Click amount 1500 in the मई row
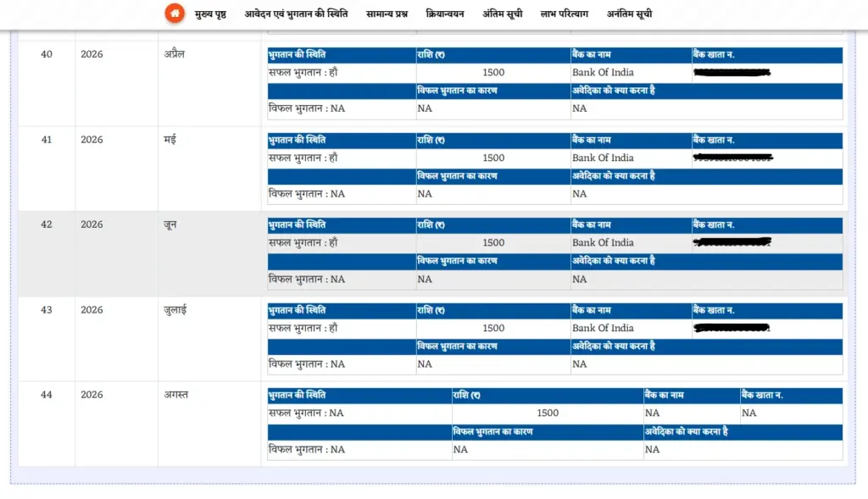 coord(493,158)
